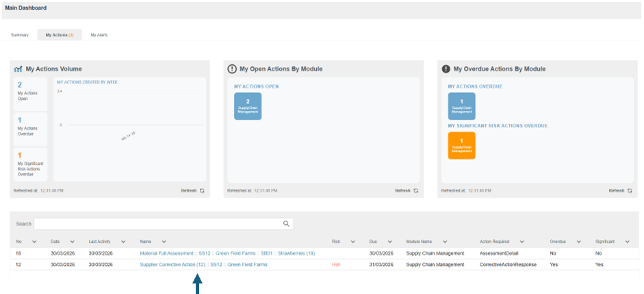Click the High risk value in row 12

pos(336,265)
